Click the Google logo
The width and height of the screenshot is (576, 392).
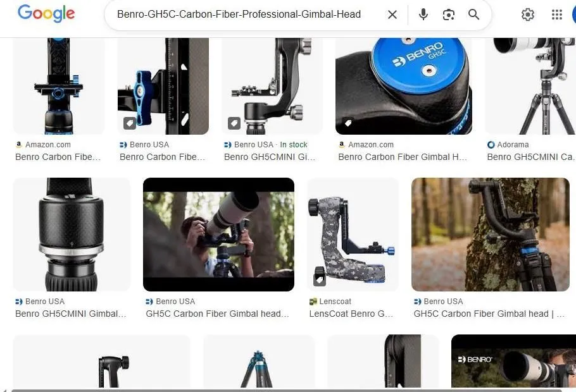coord(46,13)
